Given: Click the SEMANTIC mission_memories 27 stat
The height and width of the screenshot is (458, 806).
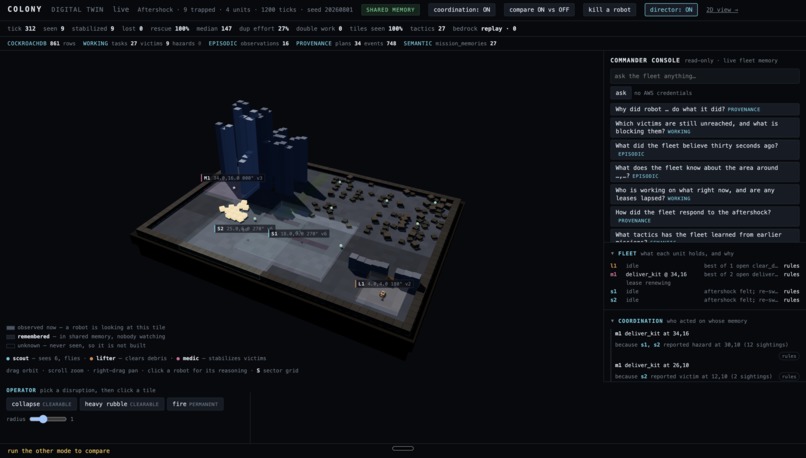Looking at the screenshot, I should tap(450, 44).
